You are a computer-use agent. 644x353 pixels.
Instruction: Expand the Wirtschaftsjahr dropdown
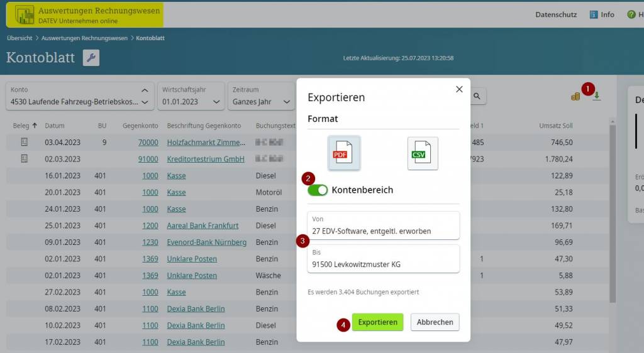(x=191, y=95)
